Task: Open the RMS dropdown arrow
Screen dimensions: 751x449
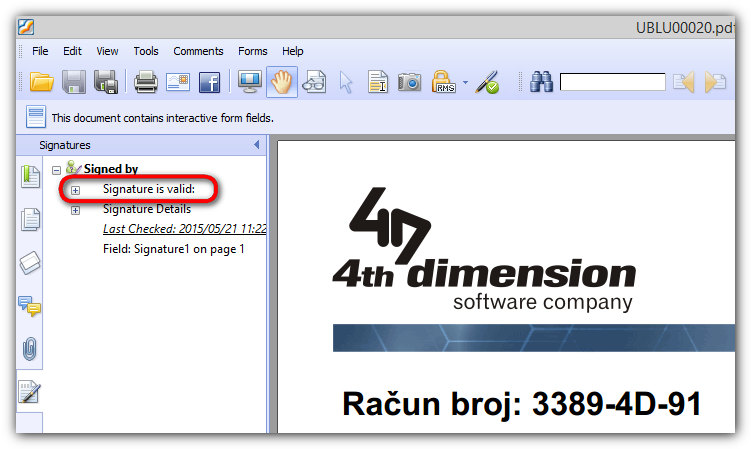Action: (x=465, y=82)
